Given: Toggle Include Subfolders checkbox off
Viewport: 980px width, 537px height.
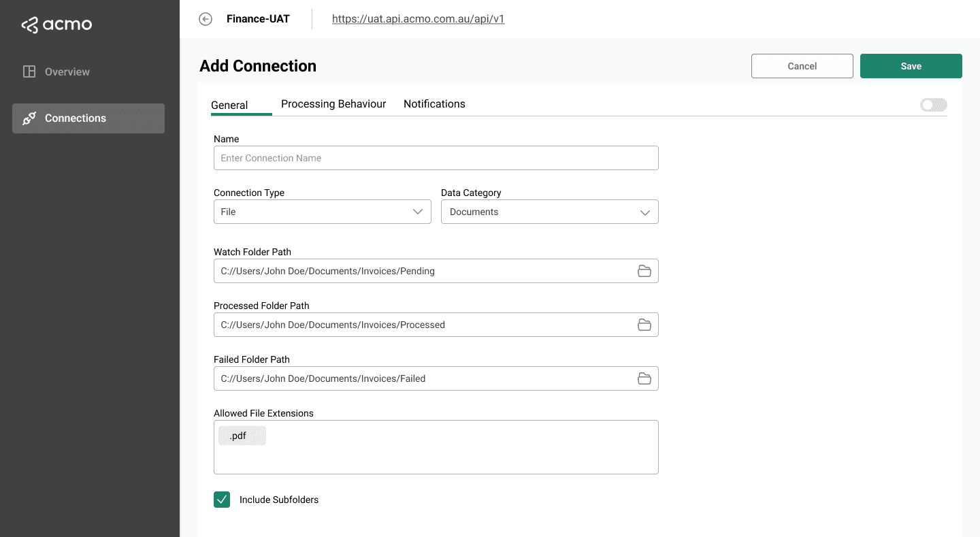Looking at the screenshot, I should click(222, 499).
